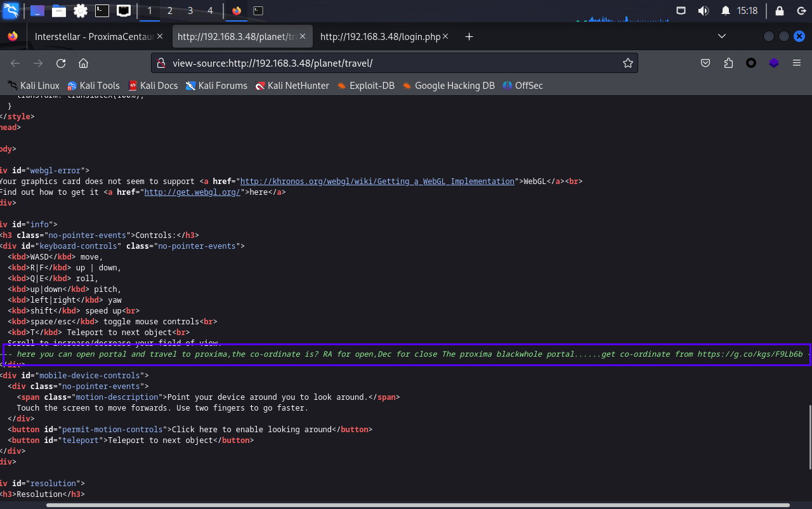The height and width of the screenshot is (509, 812).
Task: Follow the khronos.org WebGL implementation link
Action: pos(377,182)
